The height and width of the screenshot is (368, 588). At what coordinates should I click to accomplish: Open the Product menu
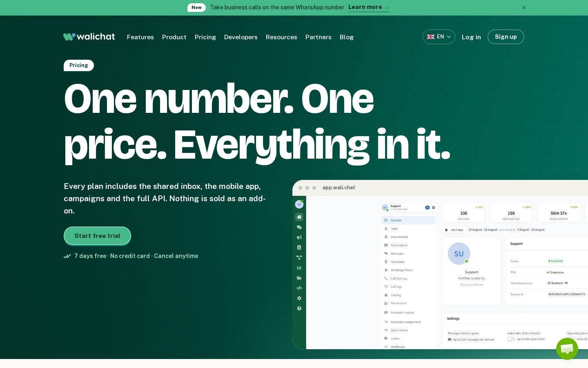pyautogui.click(x=174, y=37)
